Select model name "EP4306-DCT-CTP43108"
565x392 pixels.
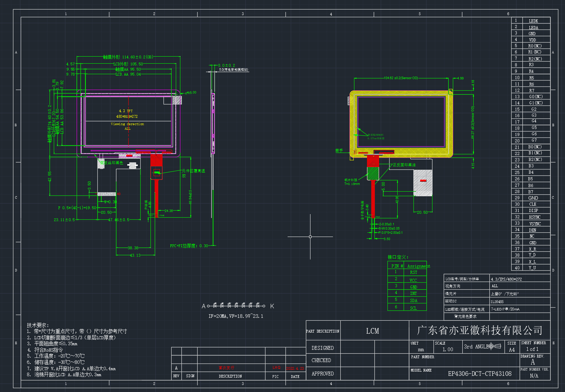tap(480, 374)
